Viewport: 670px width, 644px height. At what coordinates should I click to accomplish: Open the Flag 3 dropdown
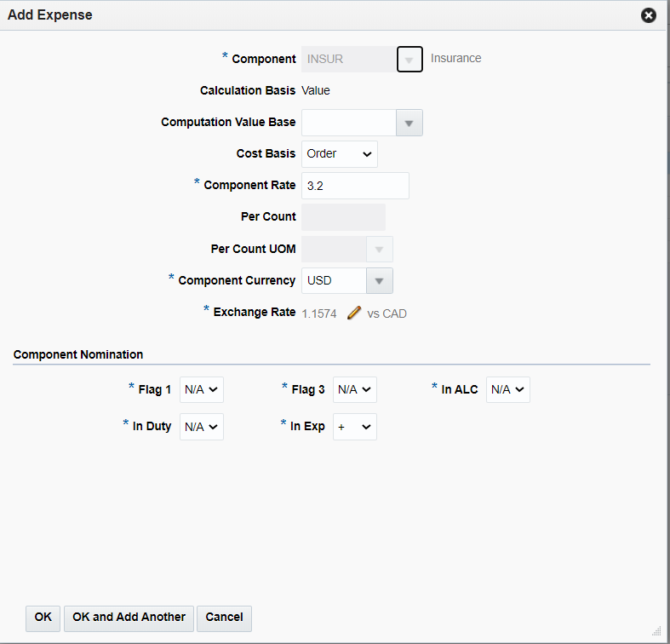click(355, 390)
